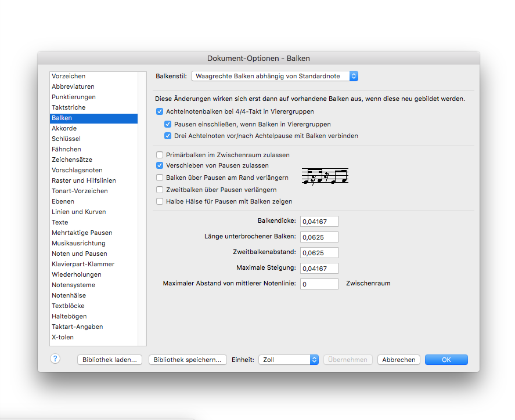Select X-tolen entry
The width and height of the screenshot is (515, 420).
click(93, 337)
